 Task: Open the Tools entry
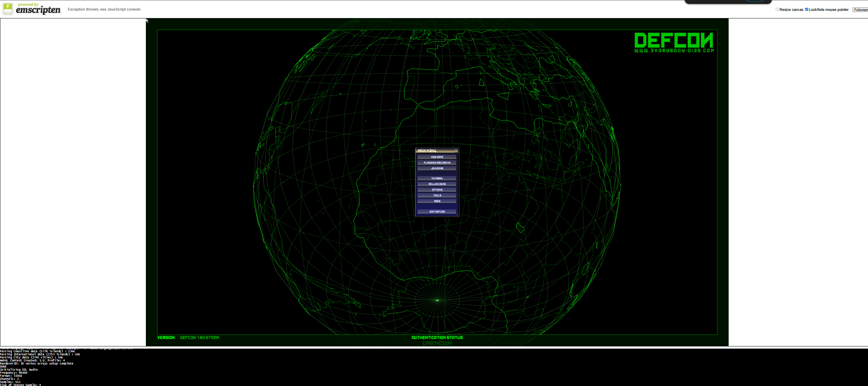coord(437,196)
